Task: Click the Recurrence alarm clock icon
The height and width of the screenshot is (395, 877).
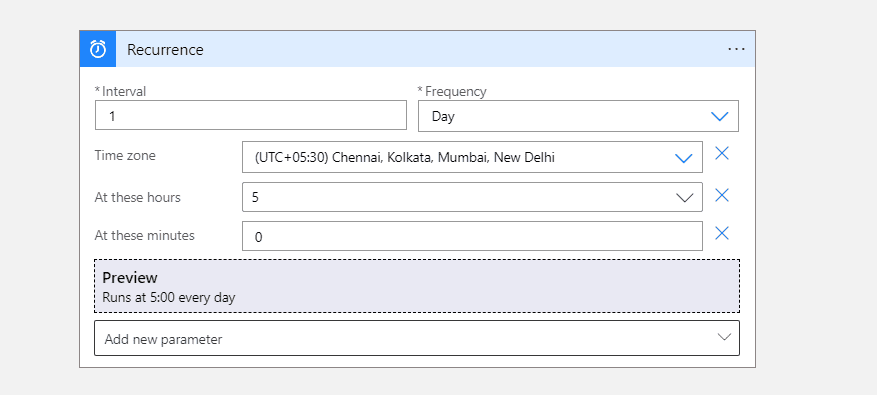Action: tap(98, 49)
